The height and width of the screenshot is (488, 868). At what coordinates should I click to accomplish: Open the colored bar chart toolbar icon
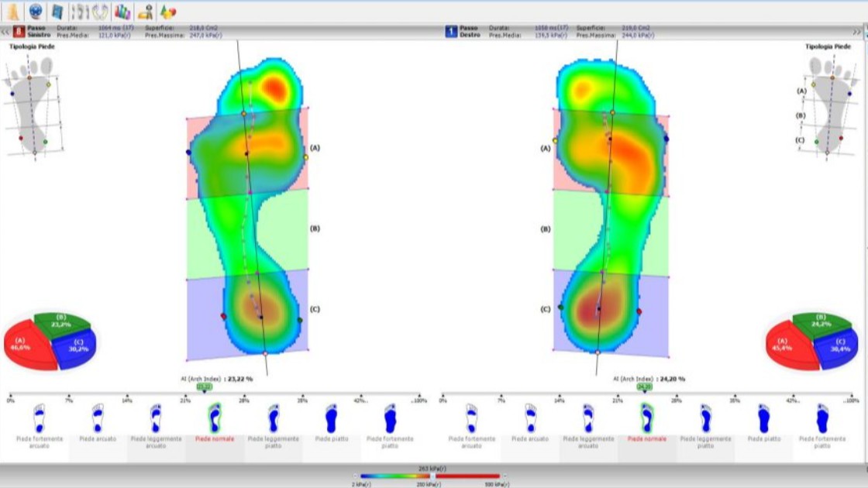[x=122, y=12]
